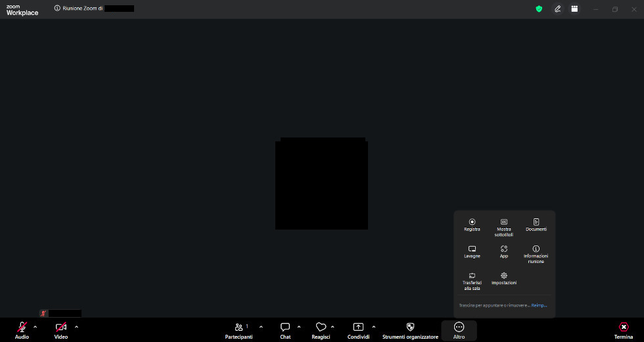Open Lavagne whiteboards
Viewport: 644px width, 342px height.
[472, 251]
